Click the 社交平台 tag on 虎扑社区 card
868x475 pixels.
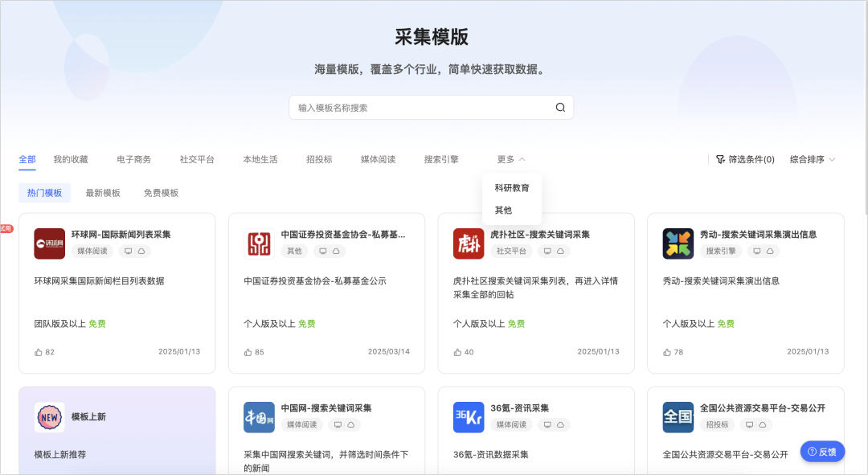511,252
